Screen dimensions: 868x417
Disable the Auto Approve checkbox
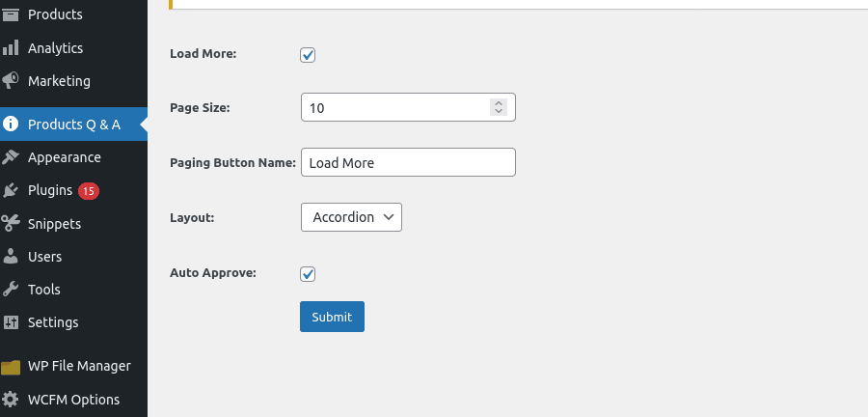pos(308,274)
